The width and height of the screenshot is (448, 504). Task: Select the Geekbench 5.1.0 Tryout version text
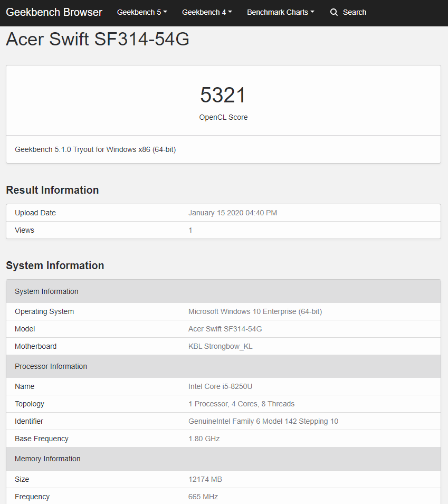click(95, 149)
